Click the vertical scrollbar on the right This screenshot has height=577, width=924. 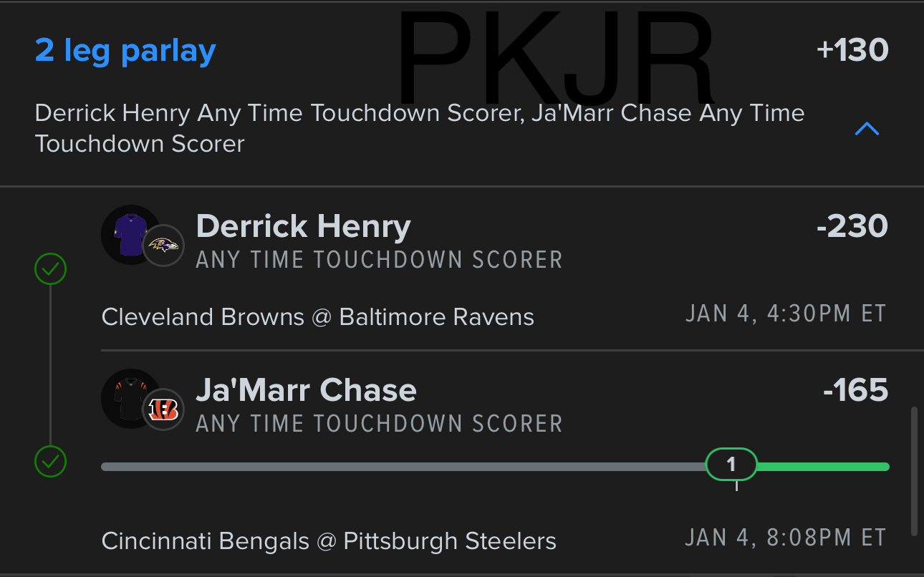pos(914,471)
